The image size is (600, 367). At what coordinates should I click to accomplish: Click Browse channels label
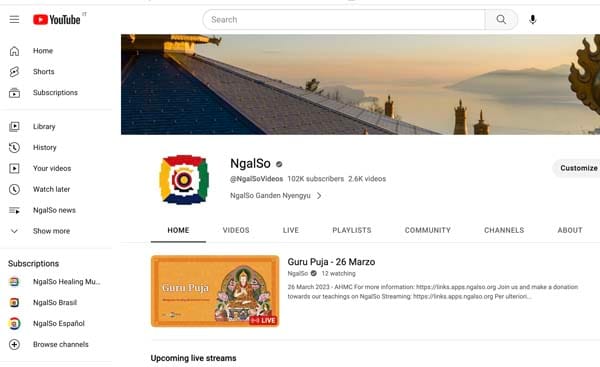point(60,344)
